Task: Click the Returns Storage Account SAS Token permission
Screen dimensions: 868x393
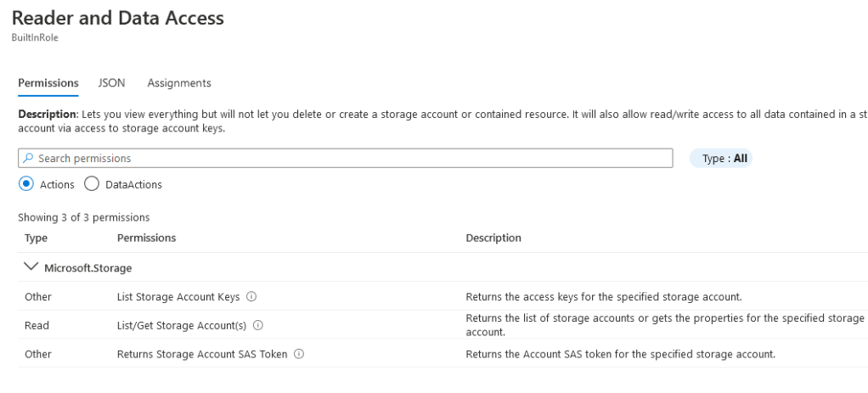Action: (202, 354)
